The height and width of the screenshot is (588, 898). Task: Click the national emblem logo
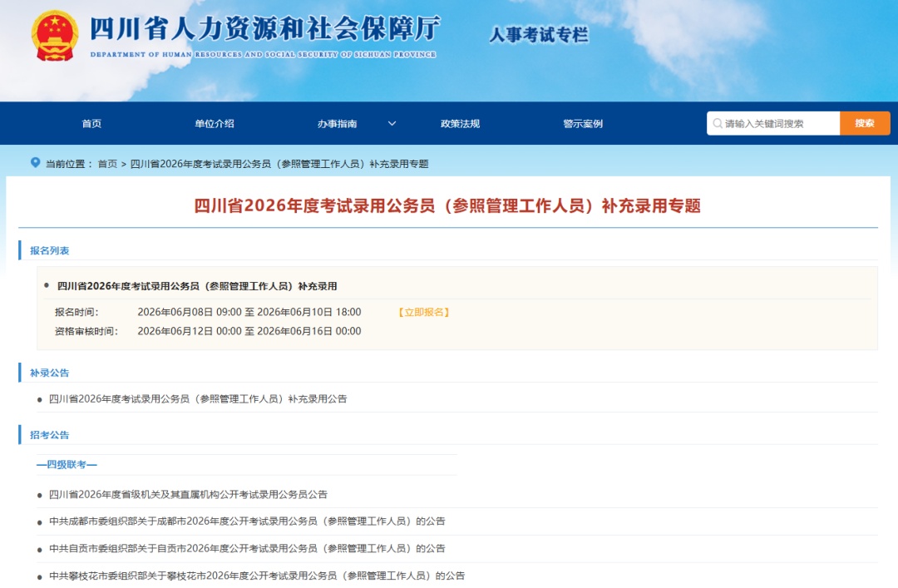tap(54, 36)
